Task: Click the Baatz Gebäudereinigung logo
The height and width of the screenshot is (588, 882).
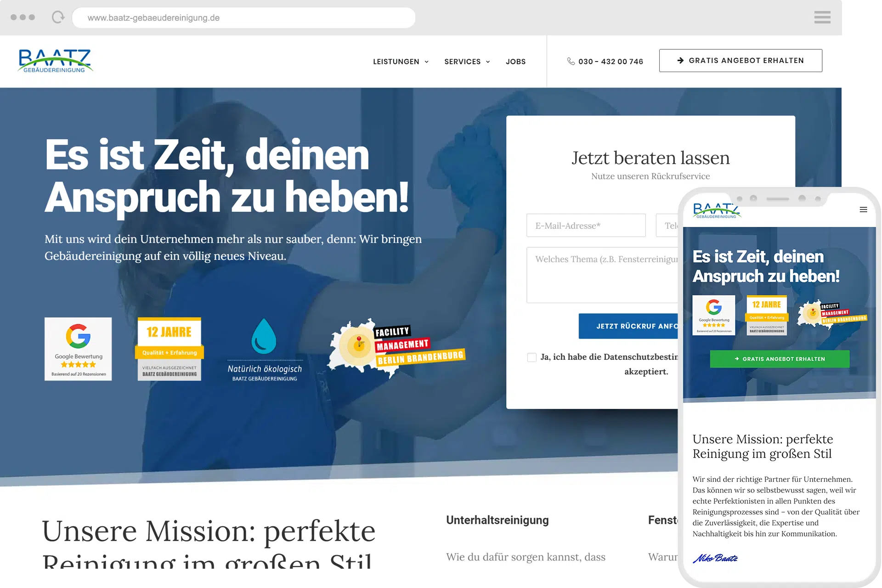Action: [55, 61]
